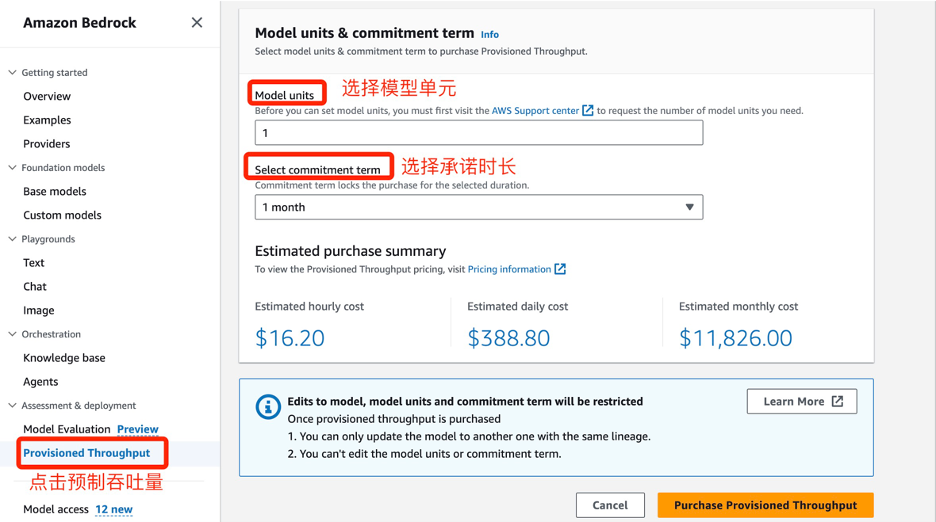
Task: Close the Amazon Bedrock sidebar panel
Action: tap(196, 23)
